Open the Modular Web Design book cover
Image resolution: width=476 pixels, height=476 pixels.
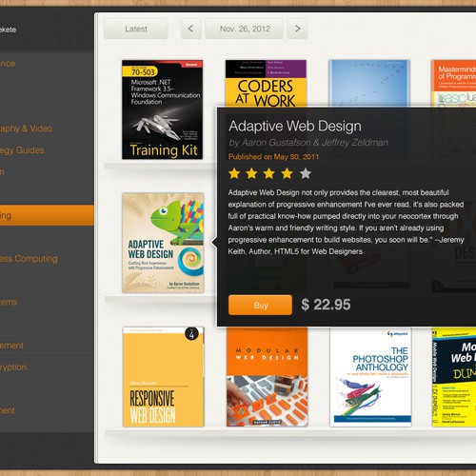[x=267, y=377]
